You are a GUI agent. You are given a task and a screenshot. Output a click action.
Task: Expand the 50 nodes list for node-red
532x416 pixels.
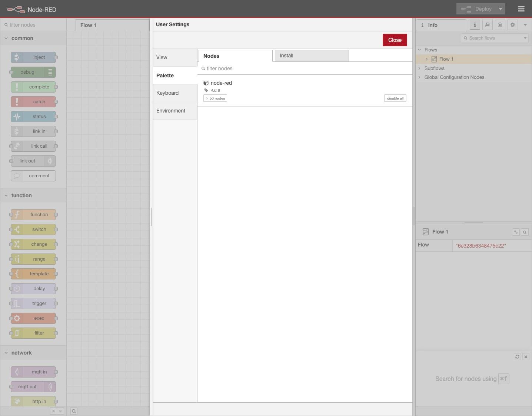[x=215, y=98]
